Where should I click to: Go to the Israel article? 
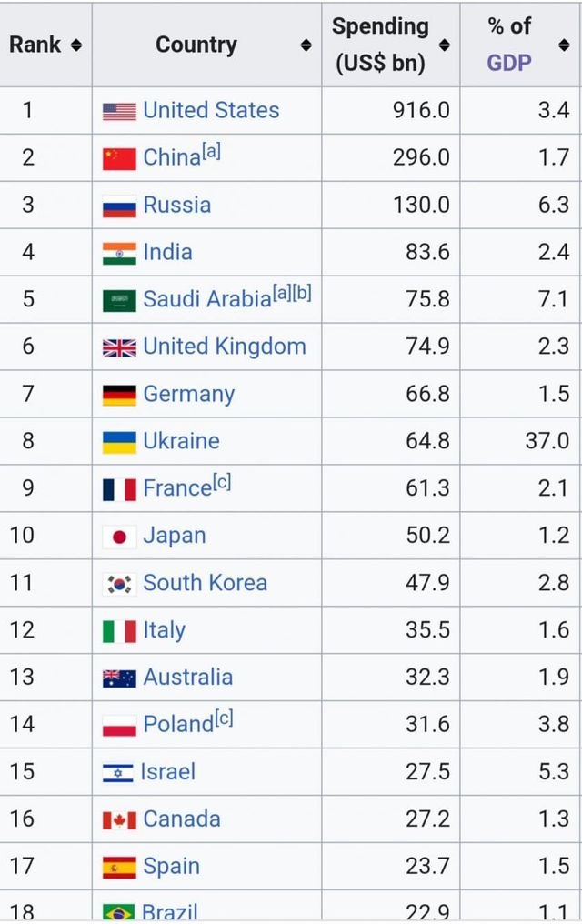coord(168,772)
